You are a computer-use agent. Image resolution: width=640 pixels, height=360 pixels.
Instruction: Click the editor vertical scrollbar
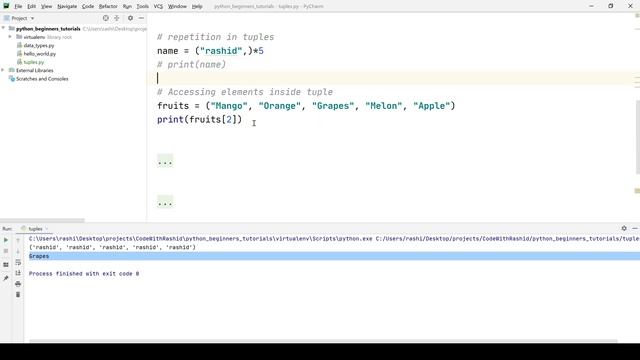(x=638, y=137)
